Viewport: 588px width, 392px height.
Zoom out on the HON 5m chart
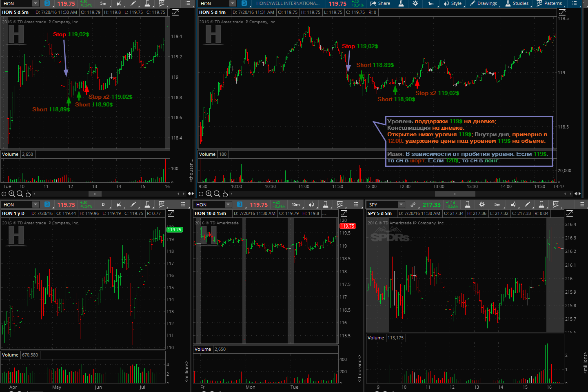(20, 194)
